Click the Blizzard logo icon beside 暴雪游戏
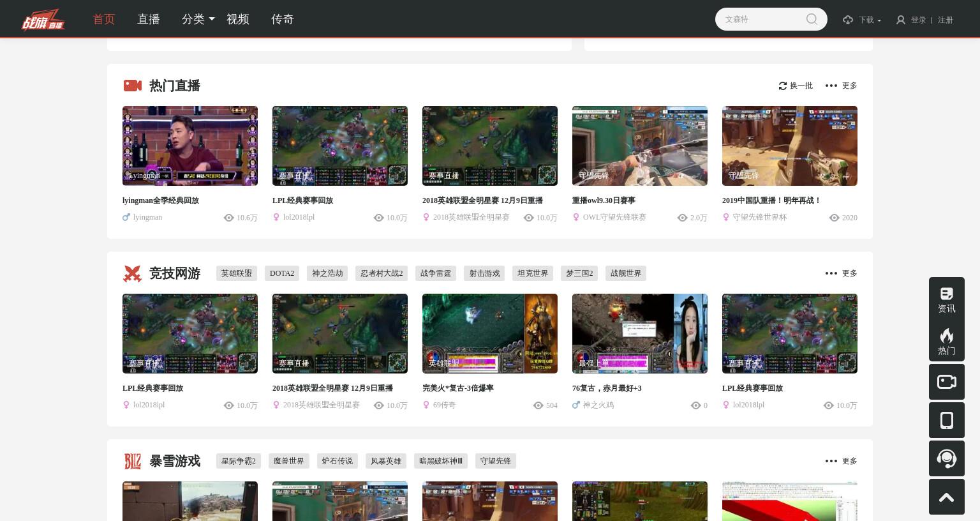The image size is (980, 521). point(132,461)
